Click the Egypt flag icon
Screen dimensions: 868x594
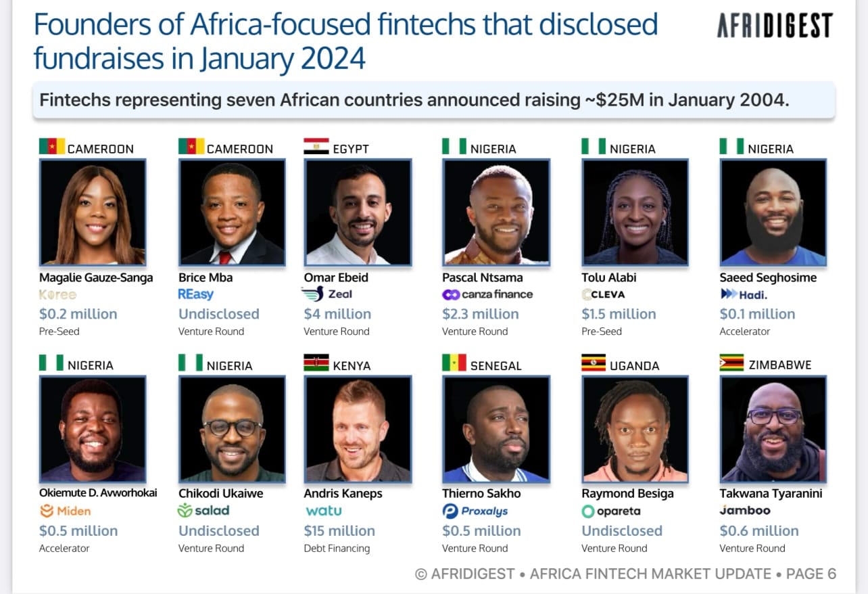316,146
